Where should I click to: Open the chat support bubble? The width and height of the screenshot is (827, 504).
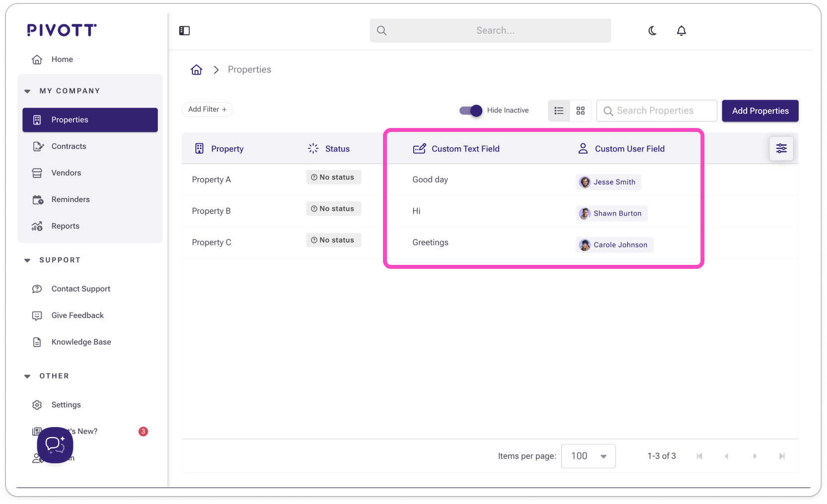pyautogui.click(x=55, y=445)
